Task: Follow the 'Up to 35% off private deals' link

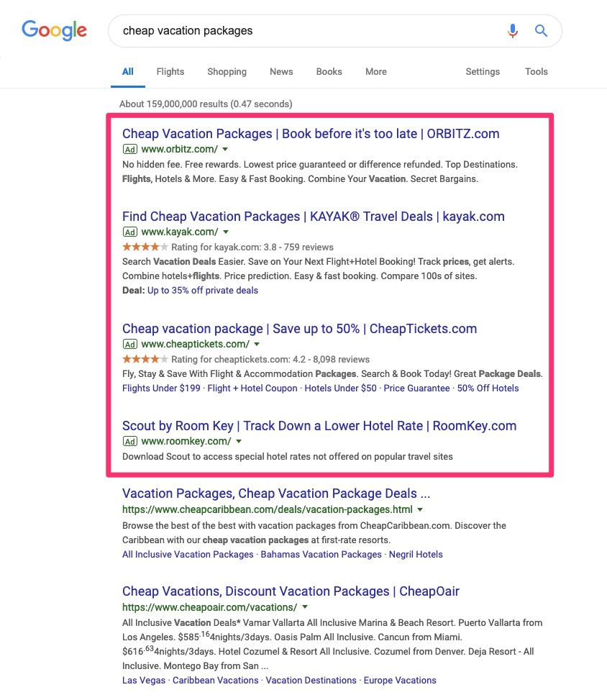Action: 203,291
